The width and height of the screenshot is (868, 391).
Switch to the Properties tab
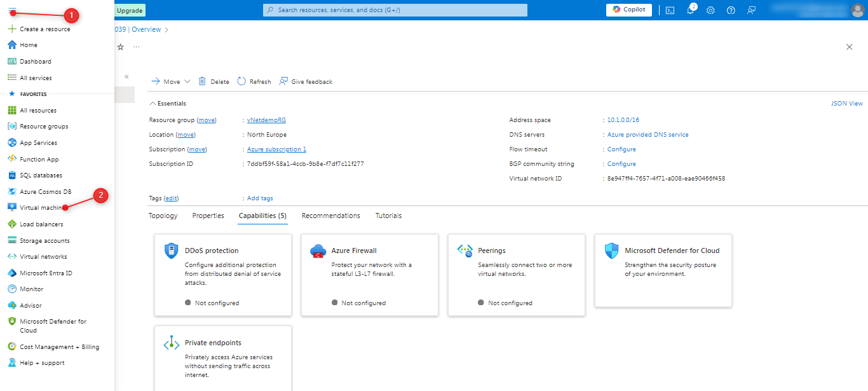point(208,216)
